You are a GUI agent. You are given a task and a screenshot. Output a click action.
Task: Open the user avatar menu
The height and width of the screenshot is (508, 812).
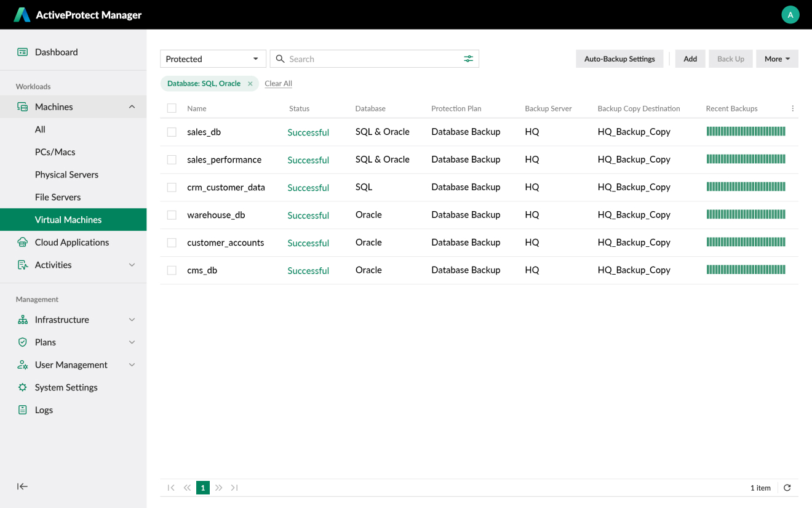pos(790,15)
